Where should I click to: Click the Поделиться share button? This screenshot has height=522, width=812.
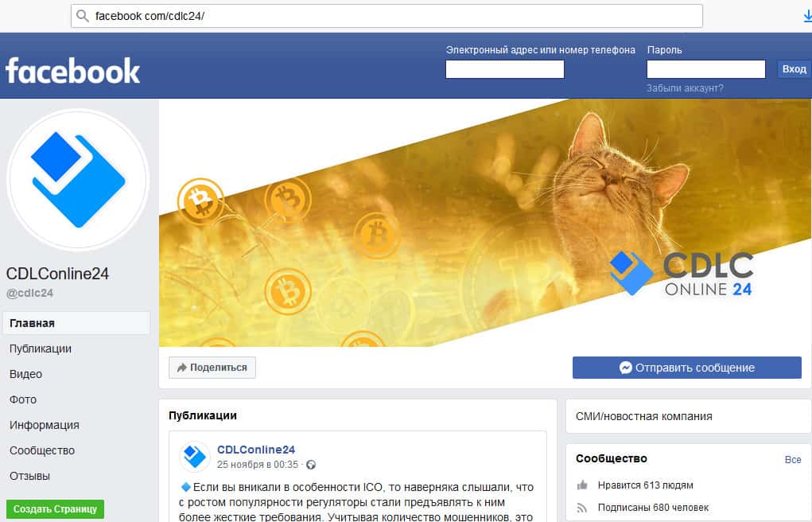[212, 368]
